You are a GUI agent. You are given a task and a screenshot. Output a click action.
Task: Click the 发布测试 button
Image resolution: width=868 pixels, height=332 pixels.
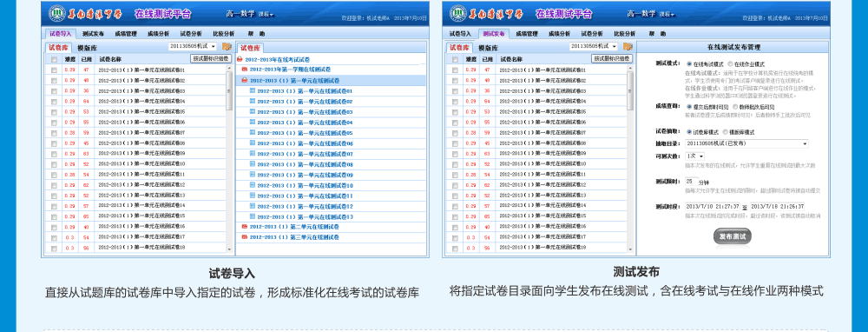733,236
